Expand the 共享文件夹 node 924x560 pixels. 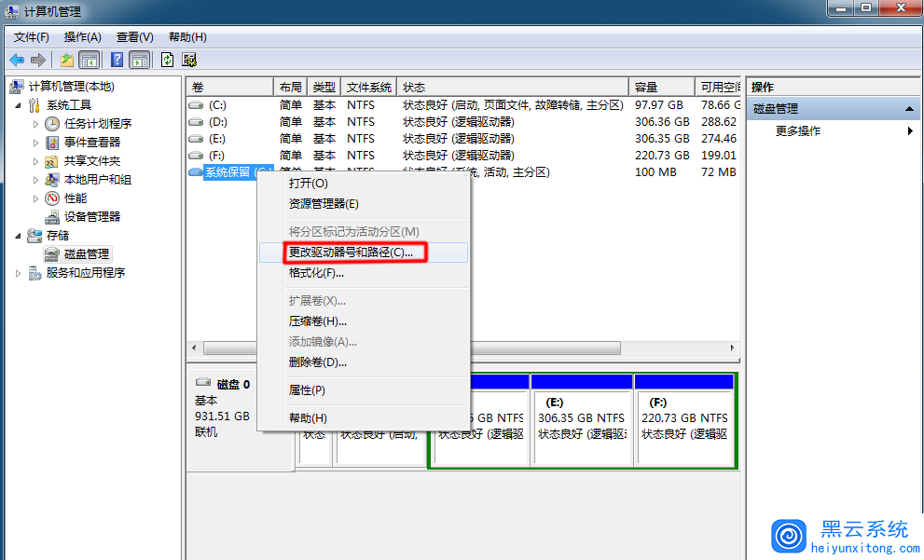35,161
